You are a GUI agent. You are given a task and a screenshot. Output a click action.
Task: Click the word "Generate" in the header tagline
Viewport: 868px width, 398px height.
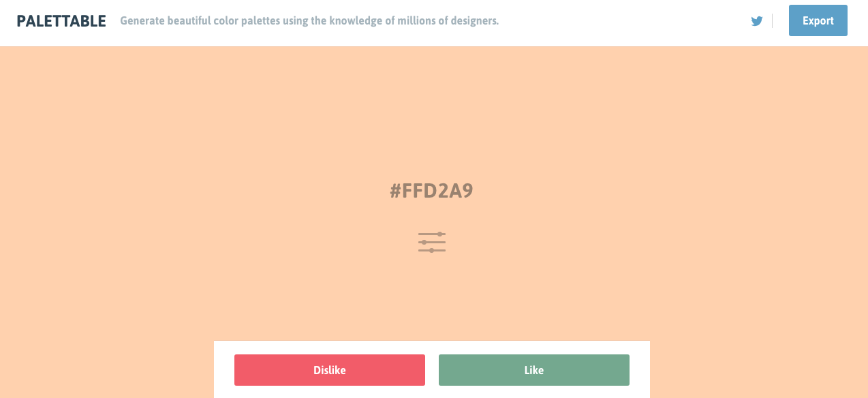click(142, 21)
